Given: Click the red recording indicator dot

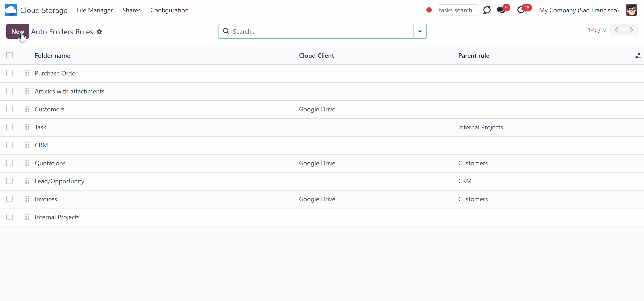Looking at the screenshot, I should coord(429,10).
